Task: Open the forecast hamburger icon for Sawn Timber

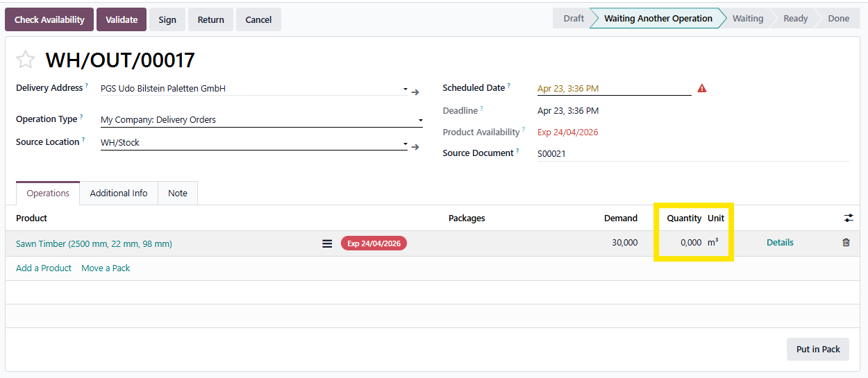Action: [327, 243]
